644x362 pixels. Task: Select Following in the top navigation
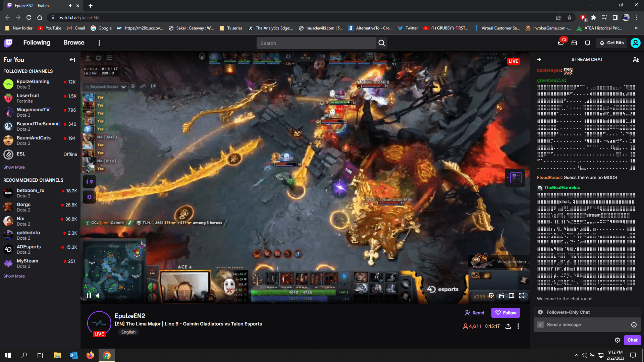(x=37, y=43)
